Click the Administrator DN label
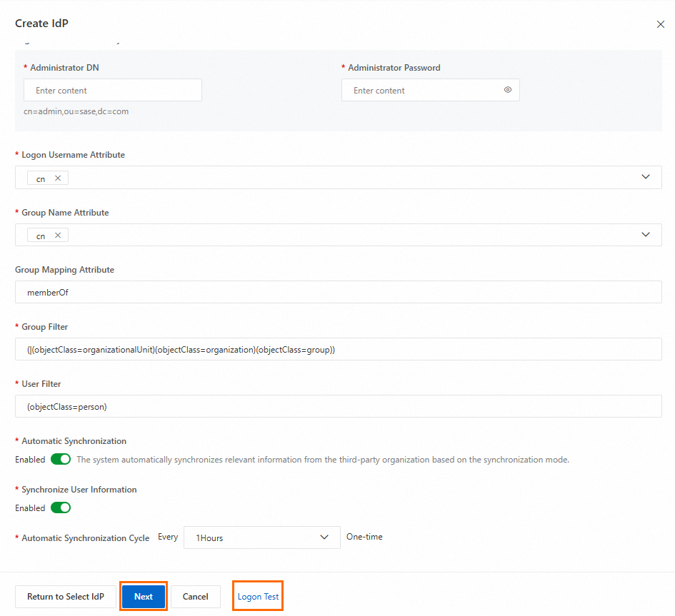 click(x=64, y=68)
